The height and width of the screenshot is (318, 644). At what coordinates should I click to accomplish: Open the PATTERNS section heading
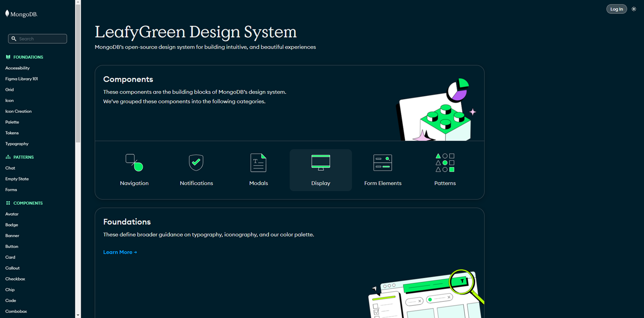pyautogui.click(x=23, y=157)
